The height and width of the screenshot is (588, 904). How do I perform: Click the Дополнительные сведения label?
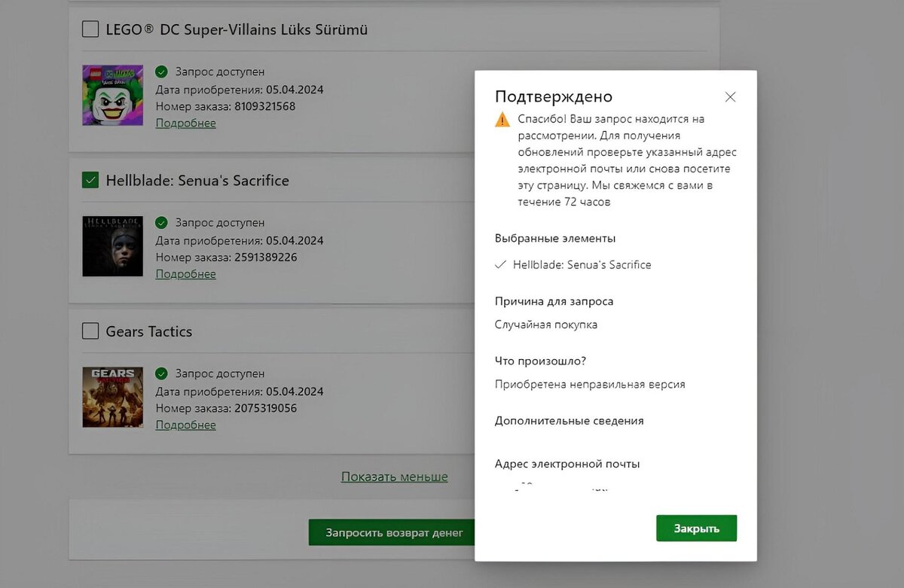point(570,420)
